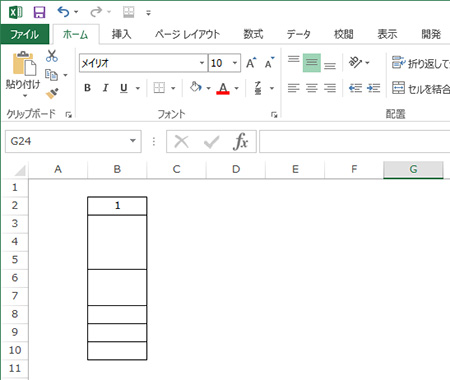Open the fill color dropdown arrow
Viewport: 450px width, 380px height.
pos(209,88)
